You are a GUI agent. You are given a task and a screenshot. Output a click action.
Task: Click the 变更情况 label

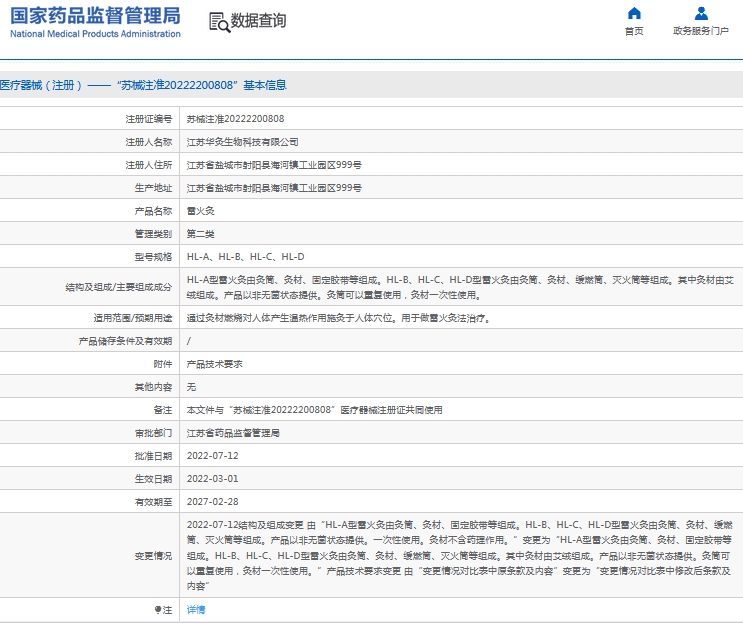tap(154, 556)
